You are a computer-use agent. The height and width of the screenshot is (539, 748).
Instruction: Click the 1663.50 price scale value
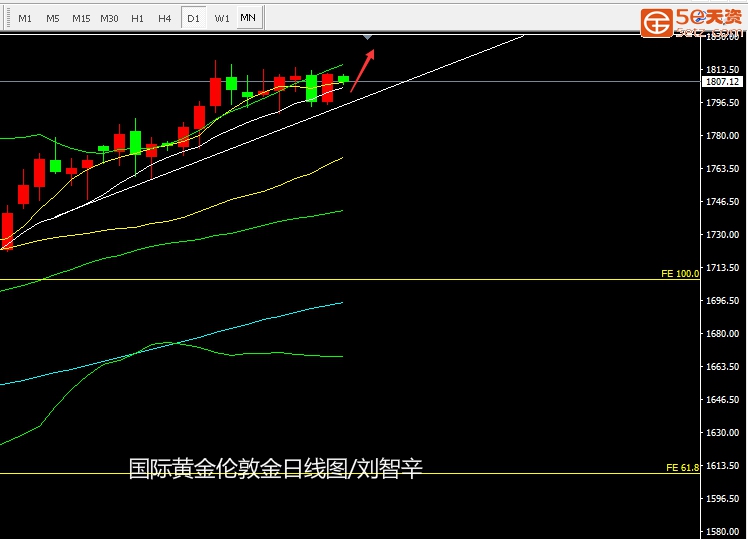[x=722, y=366]
